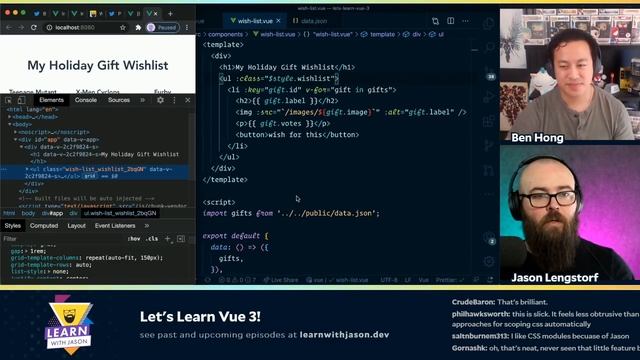Expand the gap property value
640x360 pixels.
(27, 251)
